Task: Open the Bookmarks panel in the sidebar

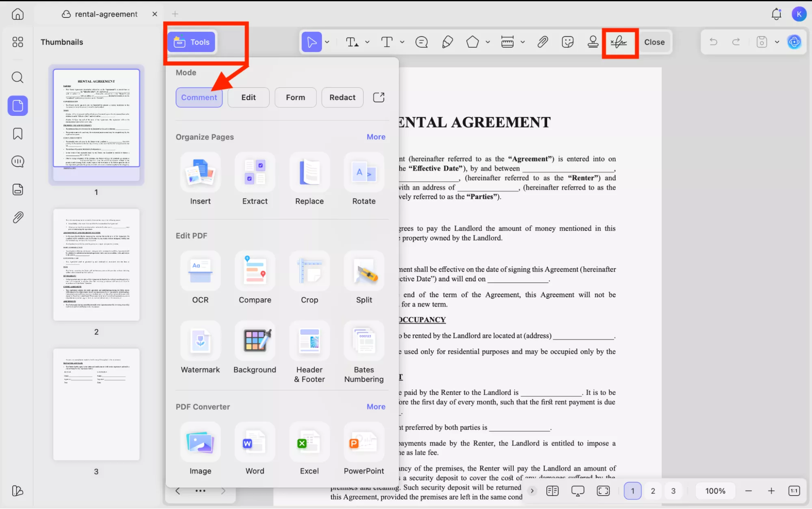Action: (17, 133)
